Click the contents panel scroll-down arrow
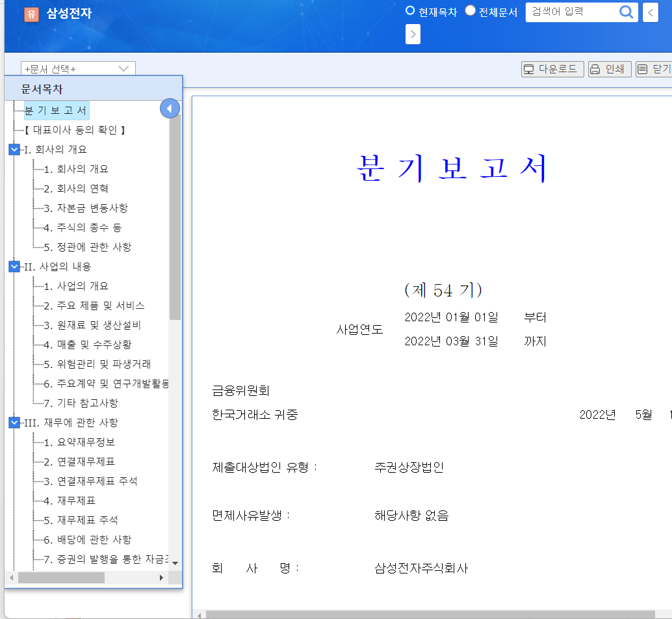This screenshot has height=619, width=672. click(x=175, y=563)
